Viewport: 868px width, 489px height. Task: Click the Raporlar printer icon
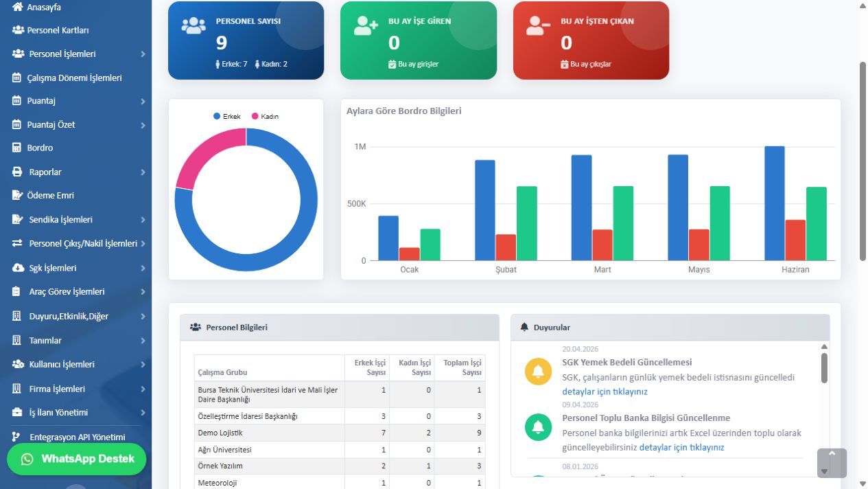(x=17, y=172)
